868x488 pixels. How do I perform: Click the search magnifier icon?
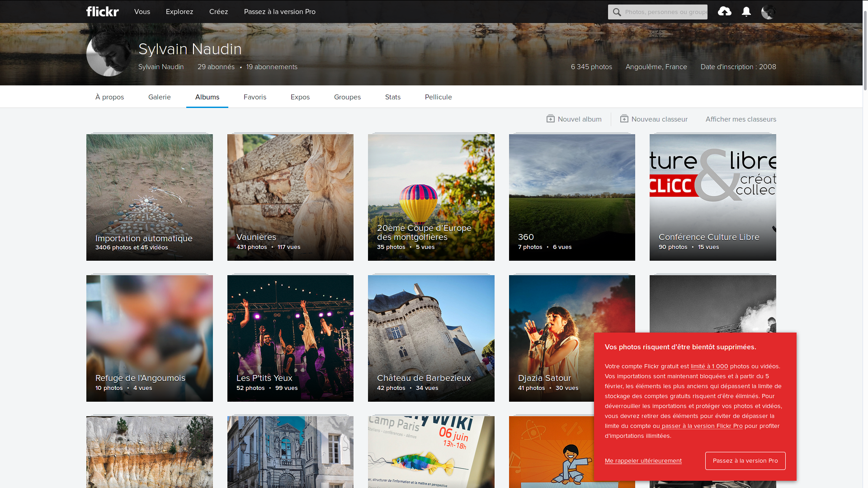(x=617, y=12)
